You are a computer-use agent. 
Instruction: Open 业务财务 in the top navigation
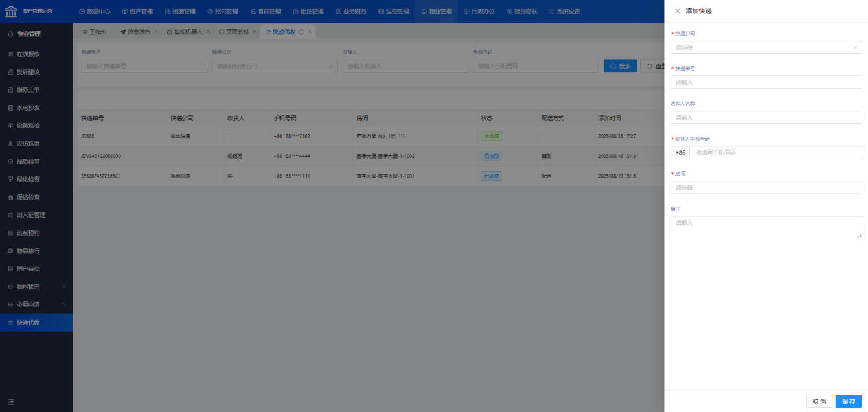point(351,11)
